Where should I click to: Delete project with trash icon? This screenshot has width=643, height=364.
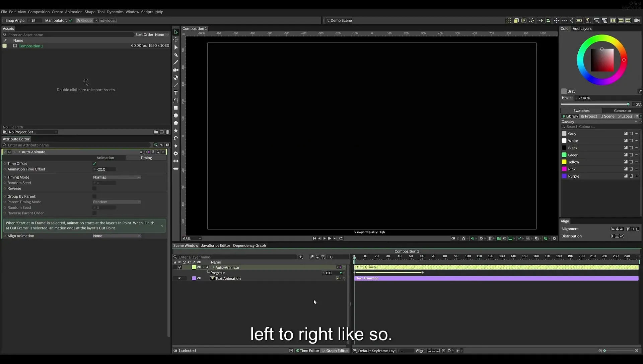point(167,132)
